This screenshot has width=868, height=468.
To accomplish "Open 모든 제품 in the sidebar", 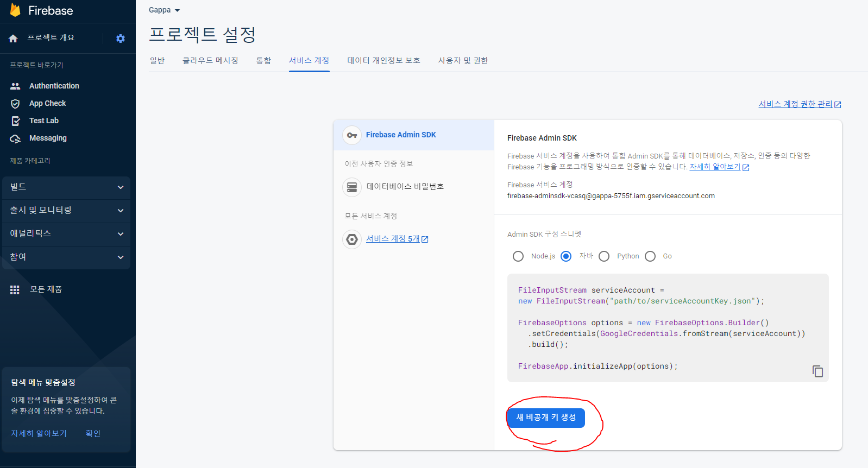I will (46, 289).
